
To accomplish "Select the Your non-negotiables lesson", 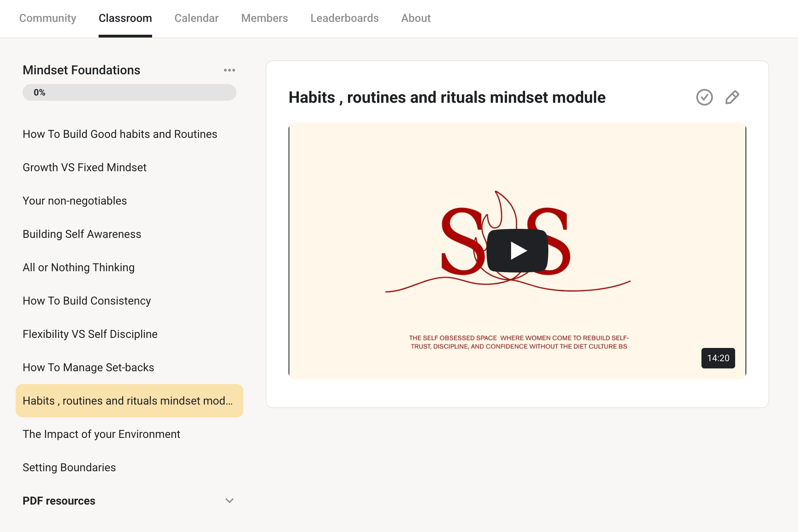I will 75,201.
